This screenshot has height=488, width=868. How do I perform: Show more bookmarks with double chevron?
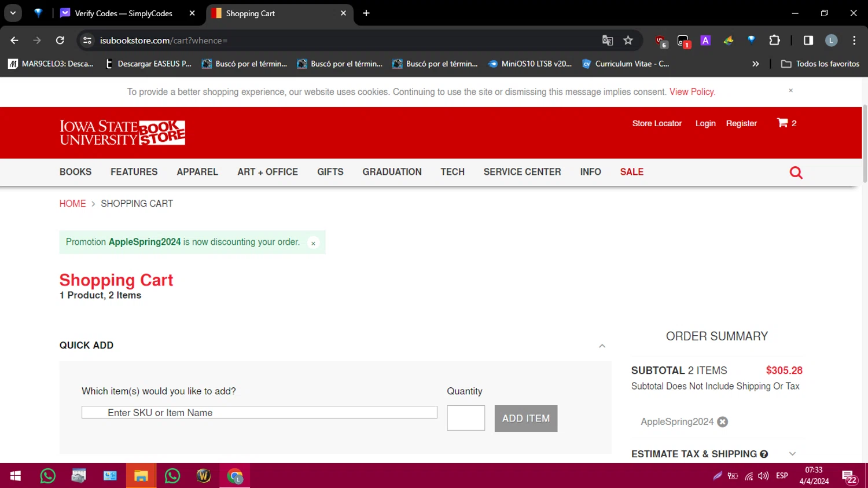click(755, 64)
